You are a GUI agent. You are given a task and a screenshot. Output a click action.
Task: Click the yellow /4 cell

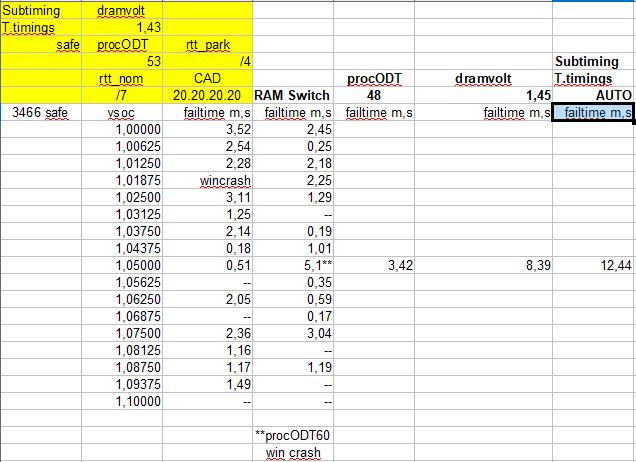208,61
